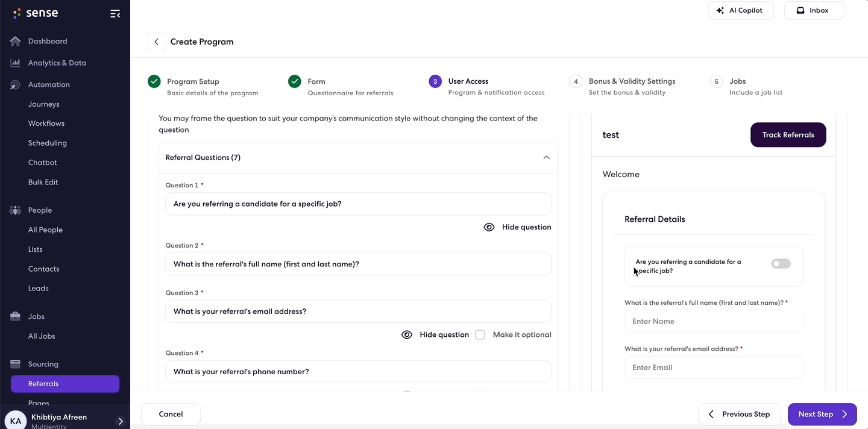Image resolution: width=868 pixels, height=429 pixels.
Task: Open the Dashboard from the sidebar
Action: tap(47, 41)
